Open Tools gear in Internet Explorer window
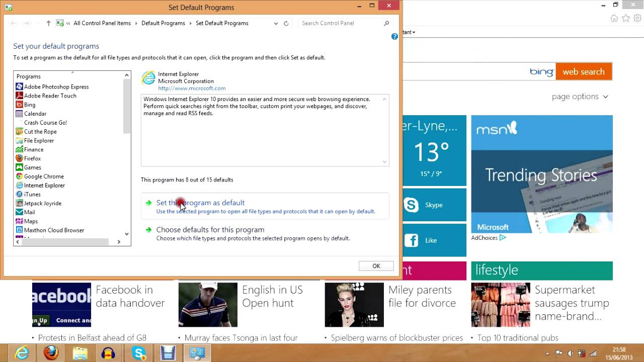This screenshot has width=644, height=362. [637, 18]
